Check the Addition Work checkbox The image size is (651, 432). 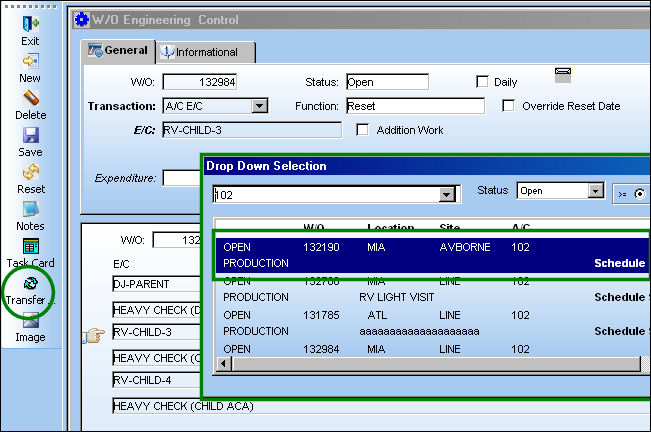(x=362, y=129)
